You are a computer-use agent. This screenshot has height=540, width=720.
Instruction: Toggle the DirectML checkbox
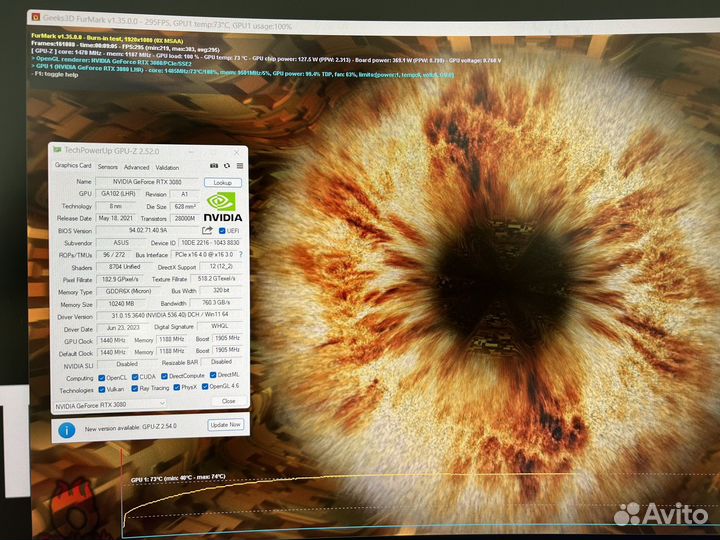click(x=213, y=375)
